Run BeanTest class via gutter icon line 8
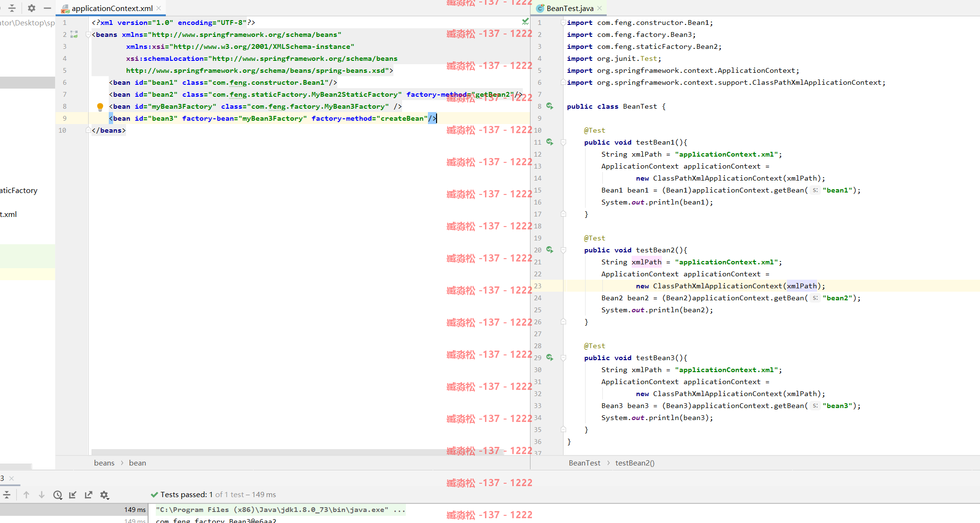This screenshot has width=980, height=523. click(550, 106)
